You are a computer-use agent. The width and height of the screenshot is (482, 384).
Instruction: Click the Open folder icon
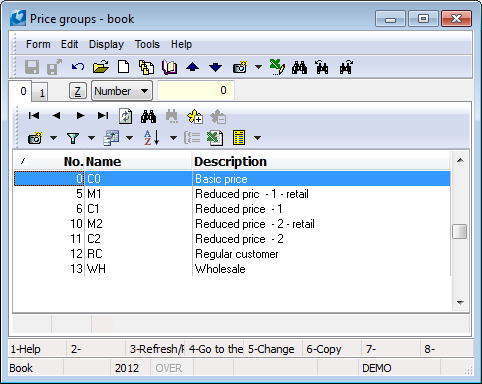(101, 67)
